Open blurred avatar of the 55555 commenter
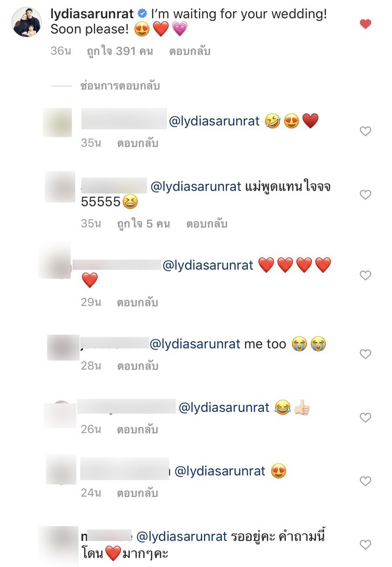This screenshot has width=392, height=567. (x=60, y=186)
